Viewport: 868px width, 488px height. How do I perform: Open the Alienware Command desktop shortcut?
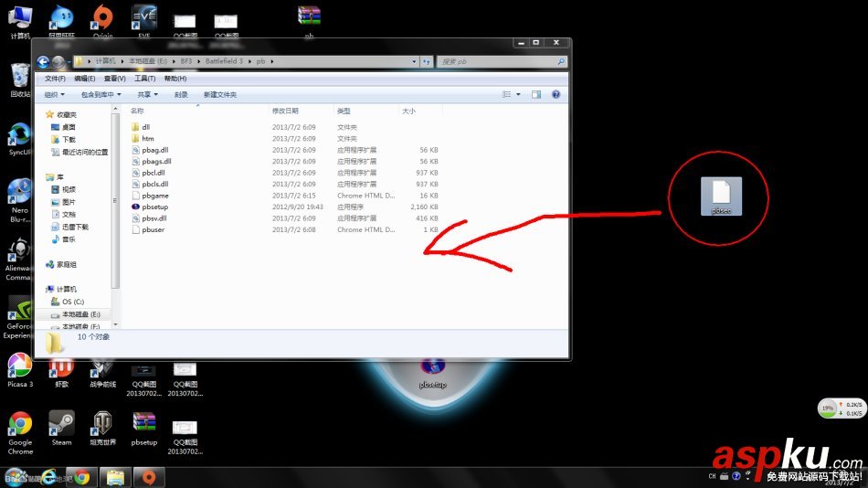[19, 259]
